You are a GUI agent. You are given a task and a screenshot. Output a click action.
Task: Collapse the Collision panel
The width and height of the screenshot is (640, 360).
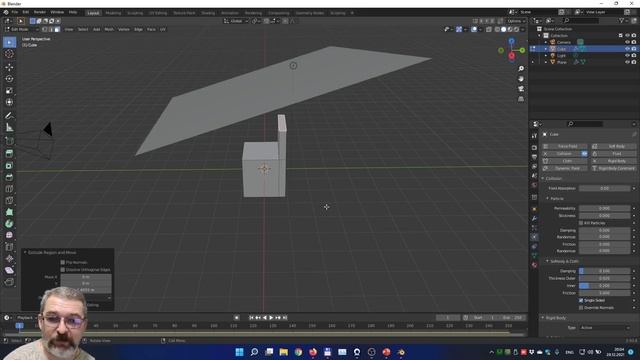point(543,179)
